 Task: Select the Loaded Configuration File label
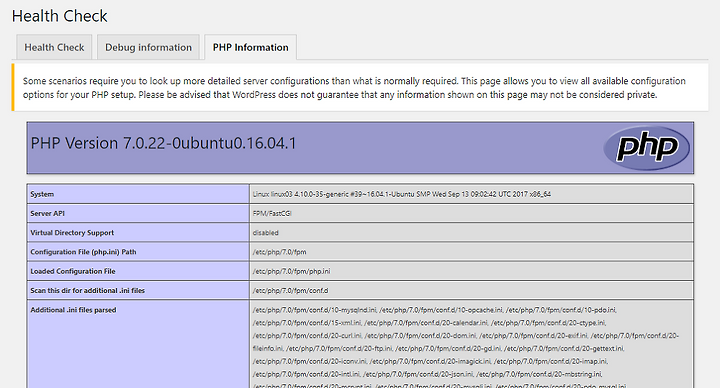(x=73, y=271)
